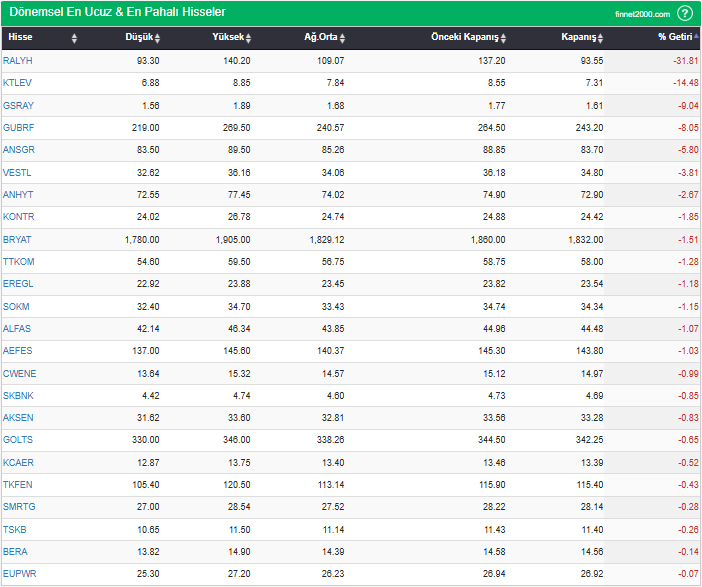Image resolution: width=702 pixels, height=587 pixels.
Task: Open TTKOM stock details link
Action: click(x=18, y=261)
